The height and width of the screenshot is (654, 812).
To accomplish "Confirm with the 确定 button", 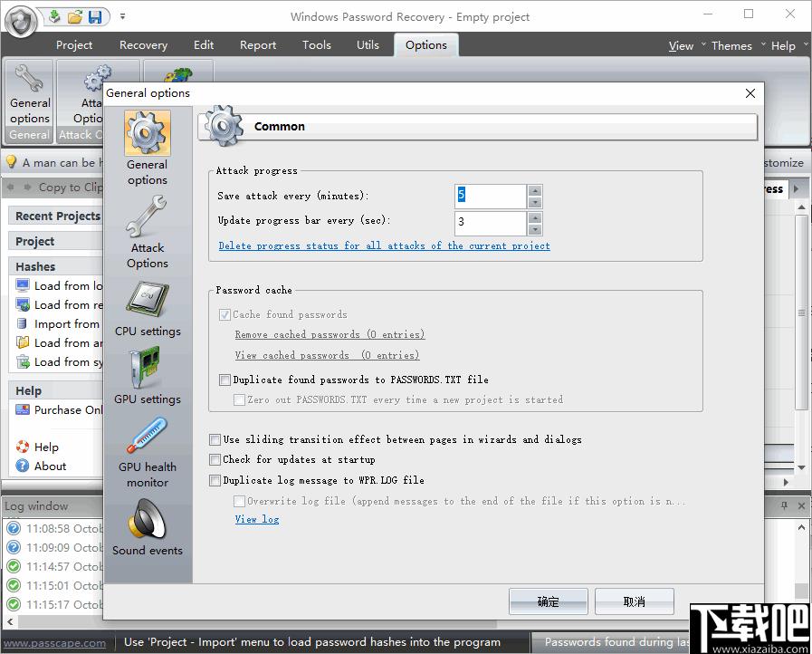I will (548, 601).
